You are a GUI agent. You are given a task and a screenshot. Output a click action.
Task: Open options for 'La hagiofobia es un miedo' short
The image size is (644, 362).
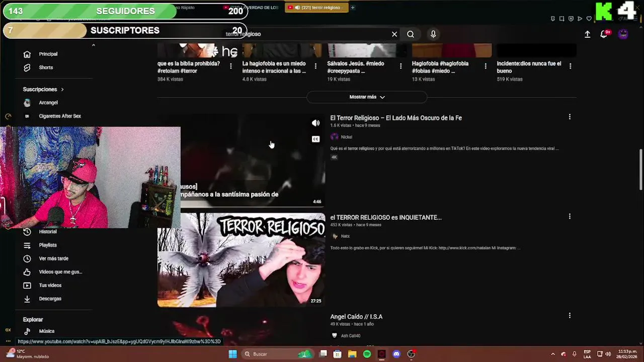click(315, 66)
